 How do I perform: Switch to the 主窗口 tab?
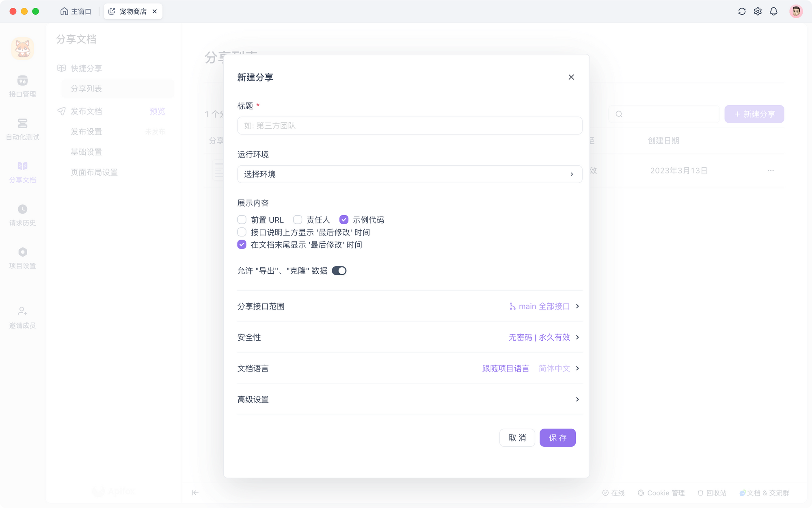tap(76, 11)
